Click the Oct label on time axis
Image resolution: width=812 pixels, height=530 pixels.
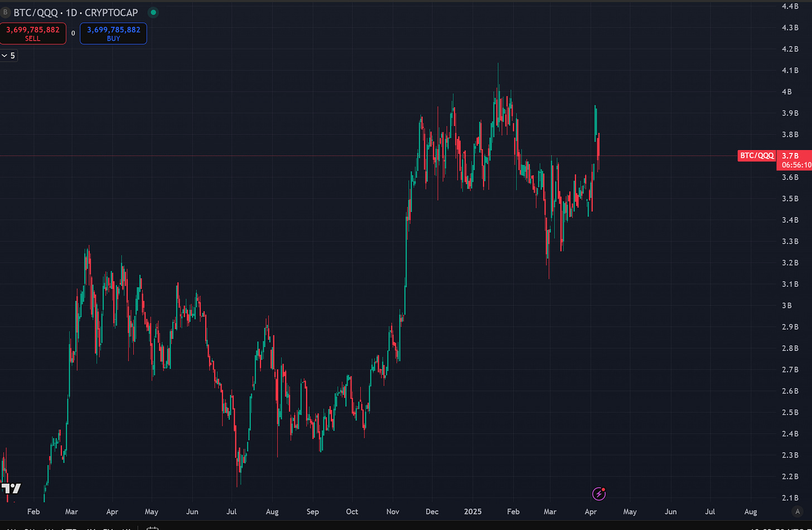[352, 512]
